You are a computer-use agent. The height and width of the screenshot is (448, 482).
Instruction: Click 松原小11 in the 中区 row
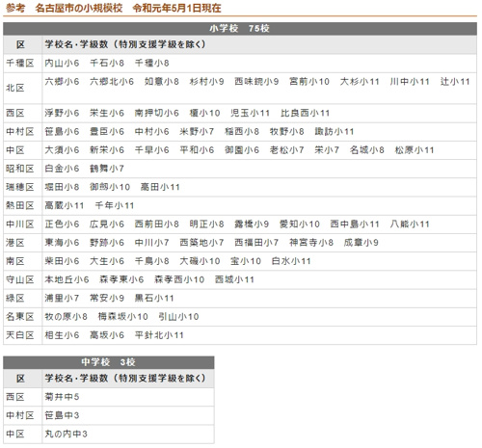415,150
